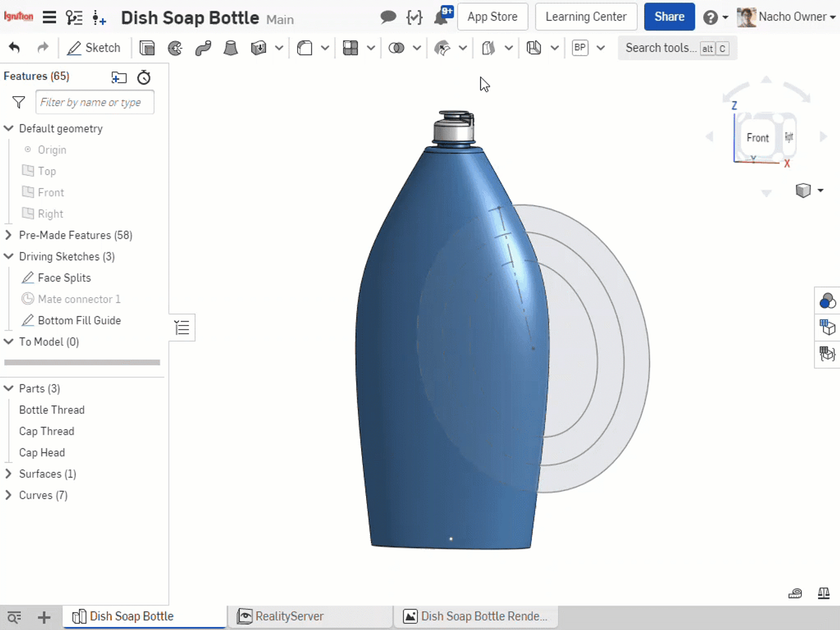Open the Learning Center
The image size is (840, 630).
click(x=586, y=17)
